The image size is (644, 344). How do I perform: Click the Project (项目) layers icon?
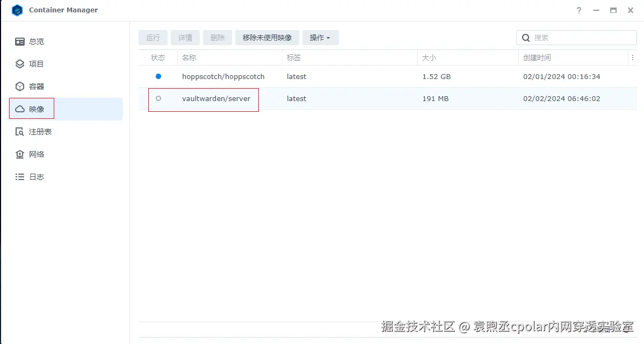pos(20,64)
